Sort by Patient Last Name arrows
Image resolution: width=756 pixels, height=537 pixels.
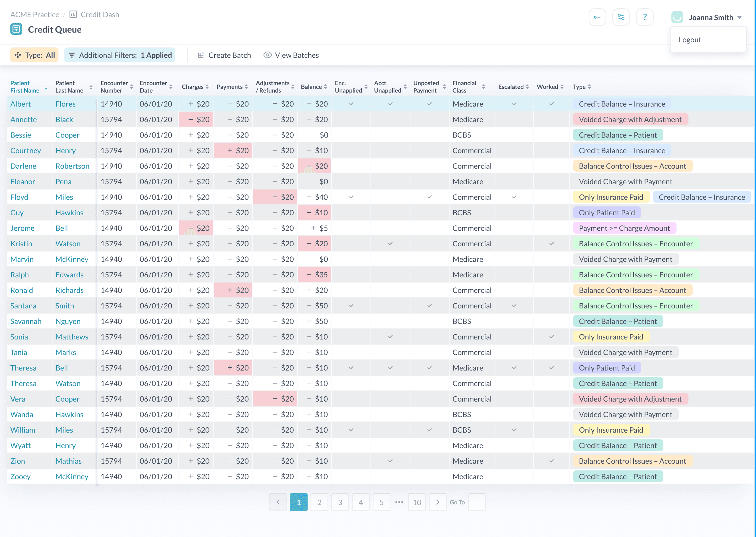tap(91, 87)
